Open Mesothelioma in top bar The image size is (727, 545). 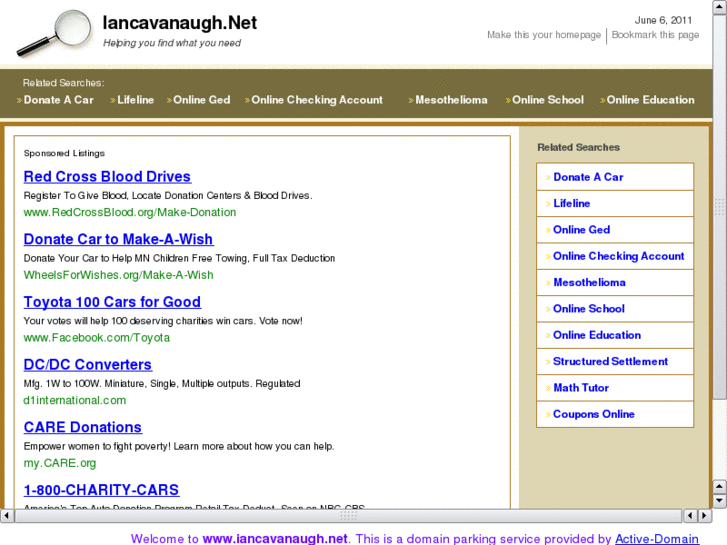coord(451,100)
